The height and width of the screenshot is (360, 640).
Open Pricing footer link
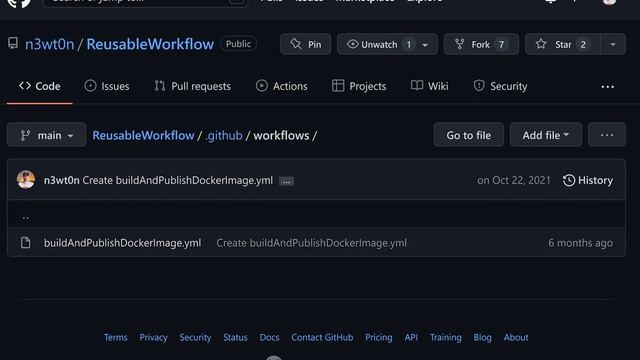click(x=379, y=338)
